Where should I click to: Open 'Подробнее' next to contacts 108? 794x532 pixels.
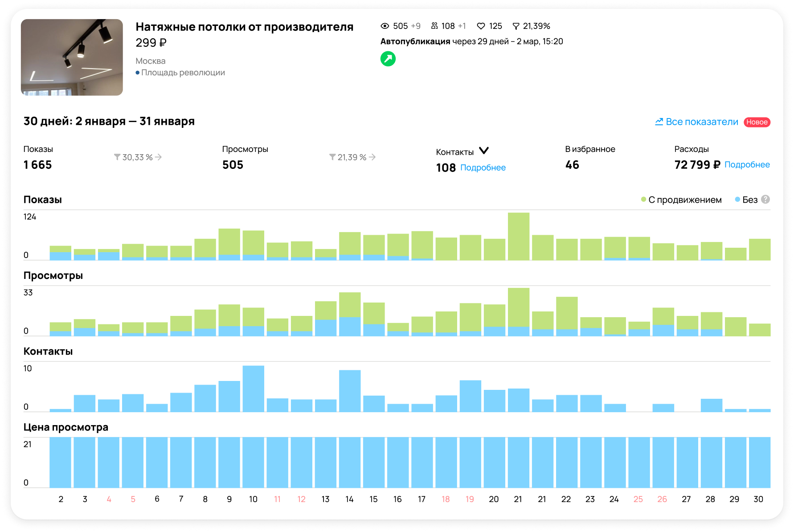click(483, 168)
